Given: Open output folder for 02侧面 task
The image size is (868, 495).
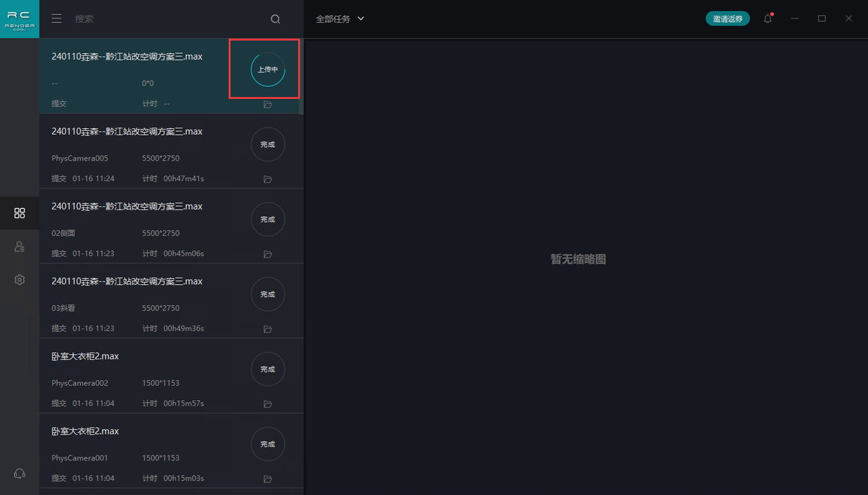Looking at the screenshot, I should click(268, 254).
